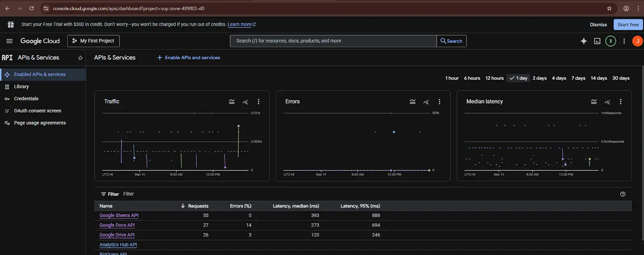Focus the resources search field
644x255 pixels.
[x=333, y=41]
